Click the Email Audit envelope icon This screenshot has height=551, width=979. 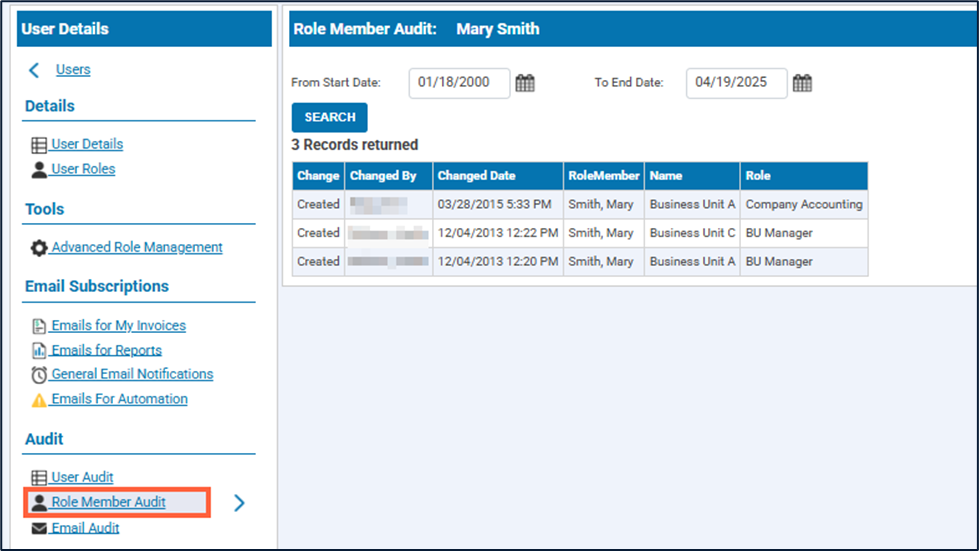(x=39, y=529)
